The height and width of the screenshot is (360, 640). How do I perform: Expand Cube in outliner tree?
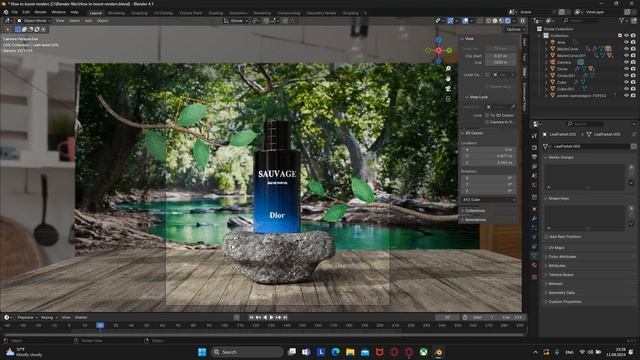click(x=547, y=82)
